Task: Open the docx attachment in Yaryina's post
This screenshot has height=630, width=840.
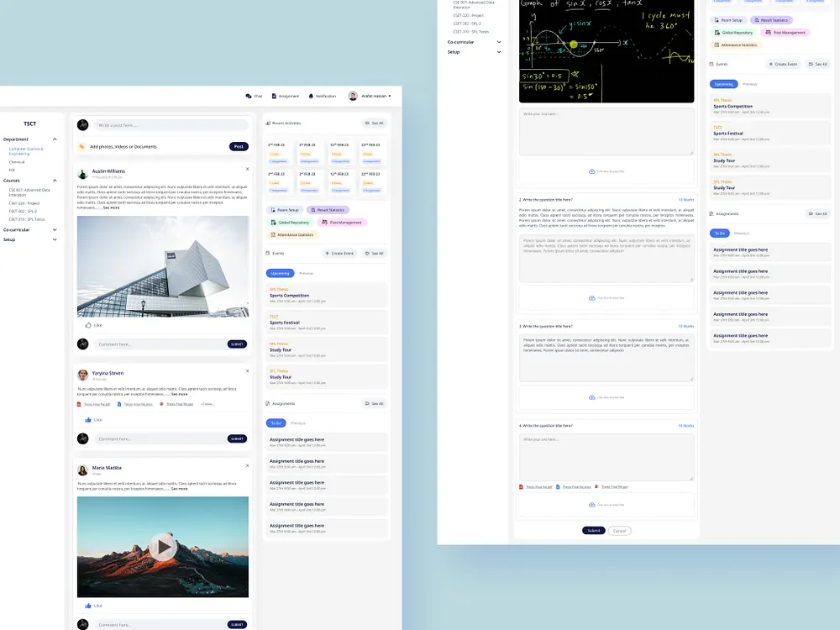Action: point(135,404)
